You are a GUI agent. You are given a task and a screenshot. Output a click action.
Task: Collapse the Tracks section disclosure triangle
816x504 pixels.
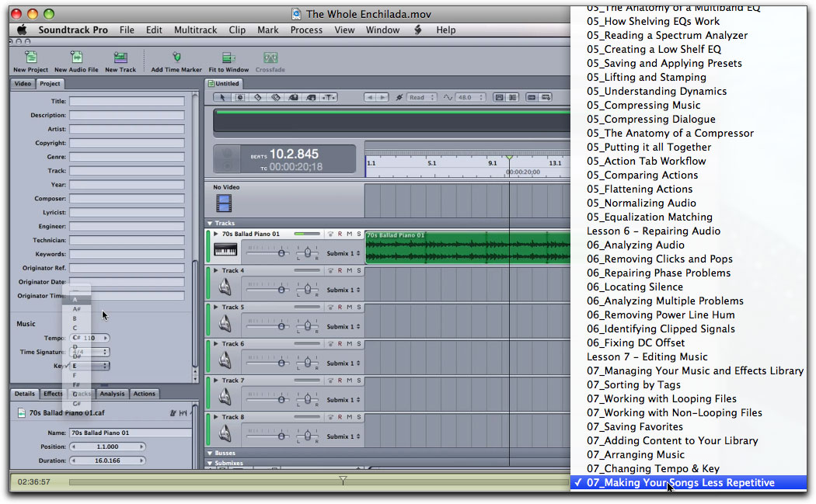[x=210, y=223]
